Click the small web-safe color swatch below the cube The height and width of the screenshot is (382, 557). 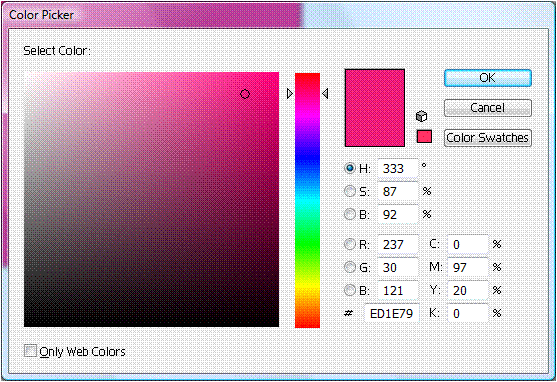(x=424, y=136)
